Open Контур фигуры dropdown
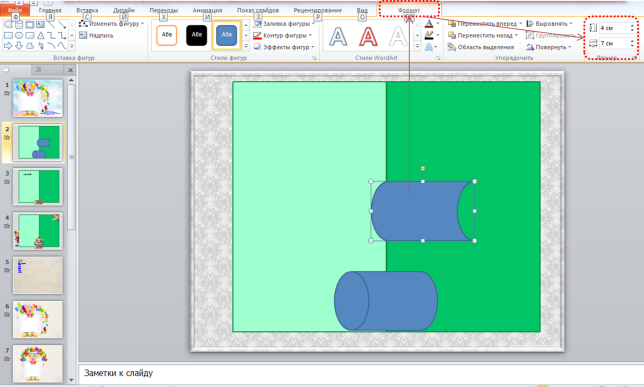Viewport: 644px width, 387px height. tap(283, 35)
